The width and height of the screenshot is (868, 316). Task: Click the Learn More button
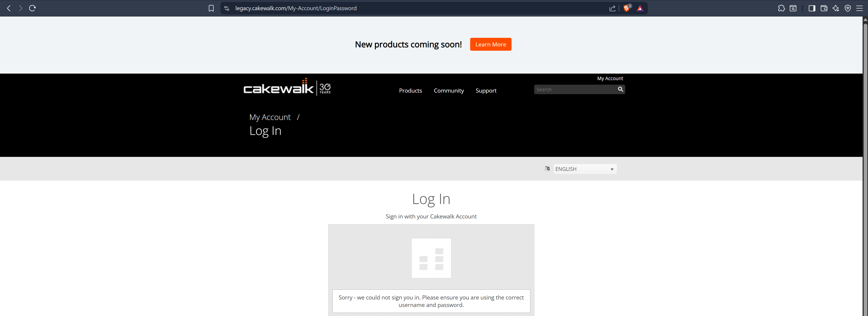[491, 44]
